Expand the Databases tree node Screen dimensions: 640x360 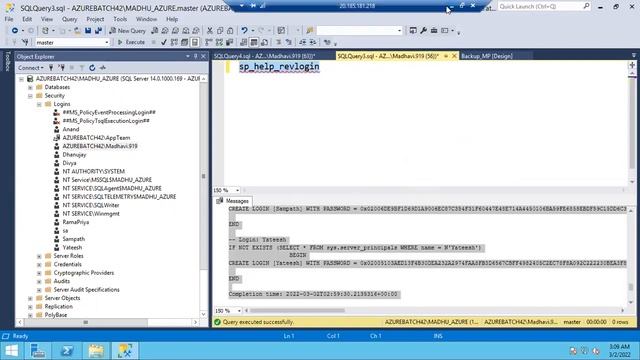[x=30, y=87]
